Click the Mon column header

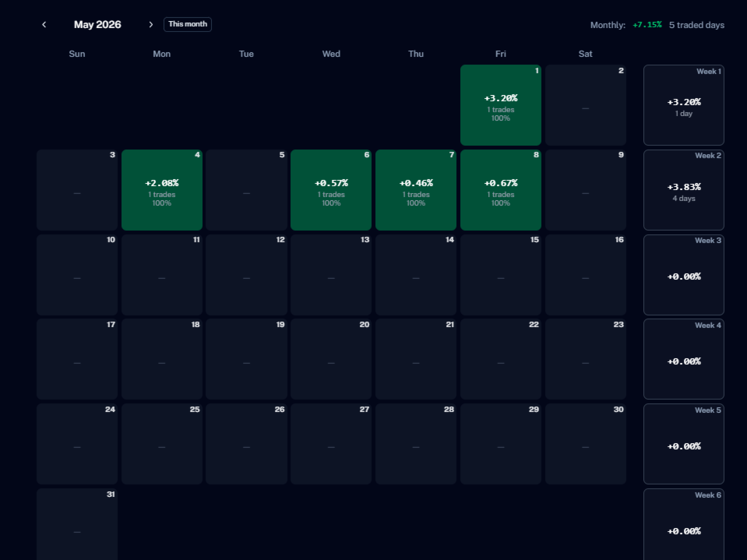(x=162, y=54)
